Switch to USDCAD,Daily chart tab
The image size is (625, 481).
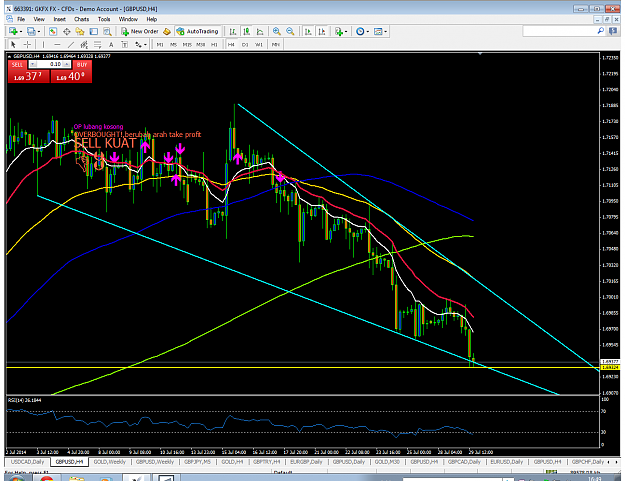(x=27, y=462)
